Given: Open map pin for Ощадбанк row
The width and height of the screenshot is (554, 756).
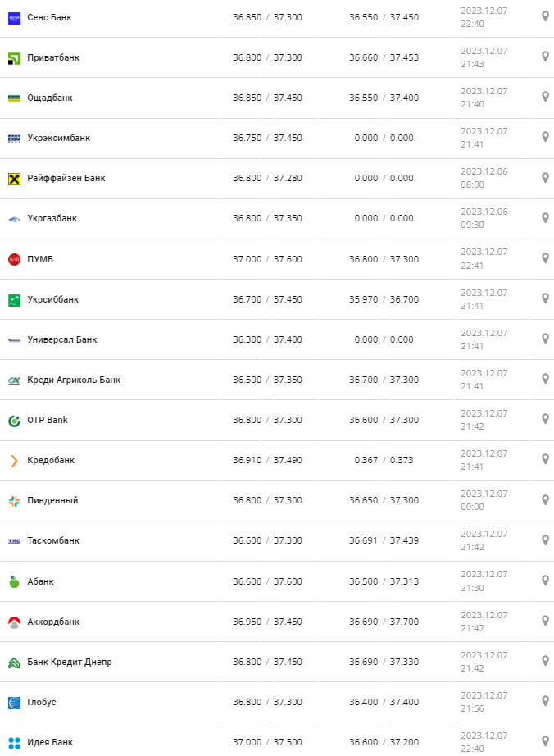Looking at the screenshot, I should pos(545,97).
